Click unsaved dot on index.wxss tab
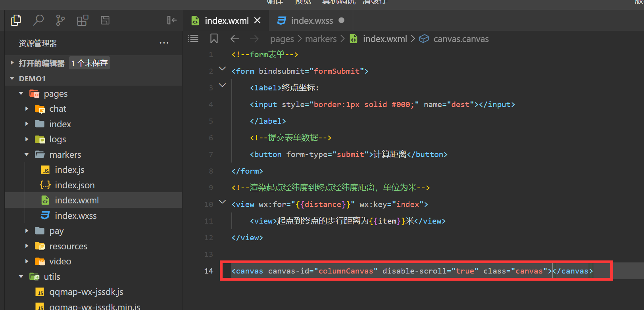This screenshot has width=644, height=310. pos(342,20)
